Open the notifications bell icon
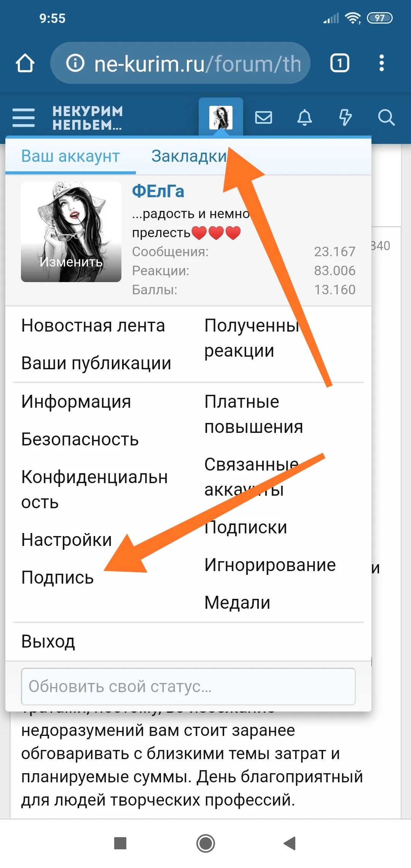 pos(304,117)
